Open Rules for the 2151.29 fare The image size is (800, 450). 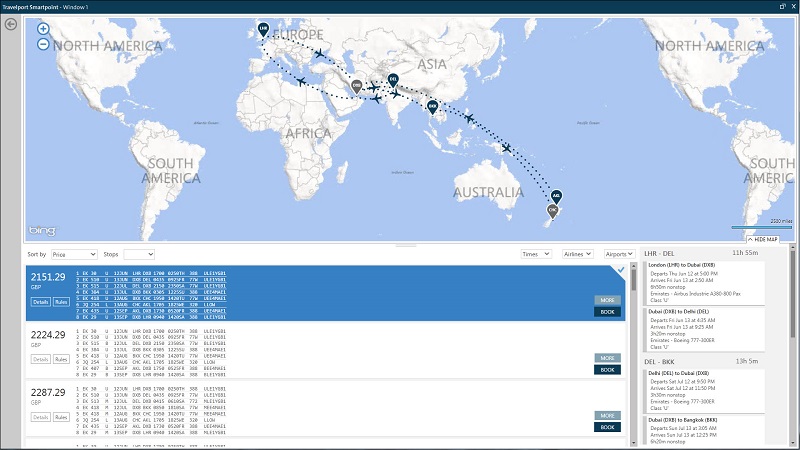tap(61, 302)
